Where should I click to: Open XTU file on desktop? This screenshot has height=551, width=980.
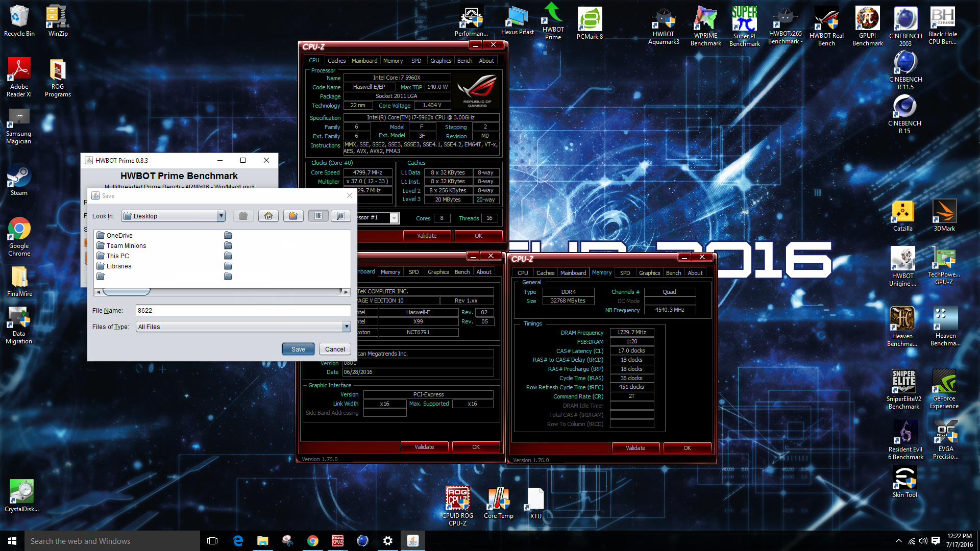[x=535, y=503]
